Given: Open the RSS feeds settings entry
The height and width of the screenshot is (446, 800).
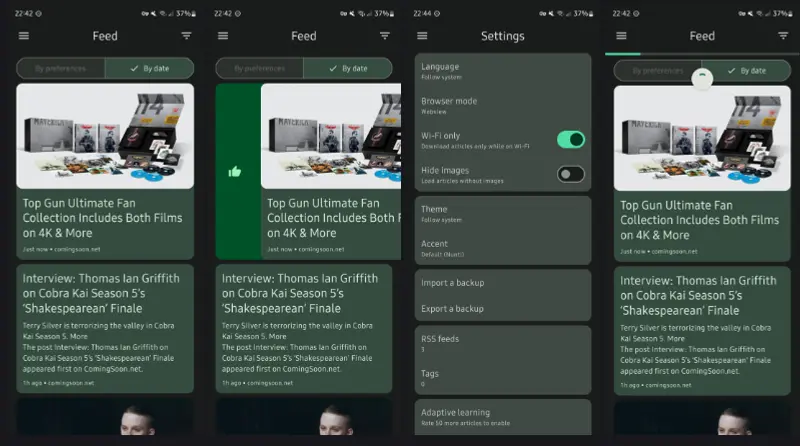Looking at the screenshot, I should [x=502, y=343].
